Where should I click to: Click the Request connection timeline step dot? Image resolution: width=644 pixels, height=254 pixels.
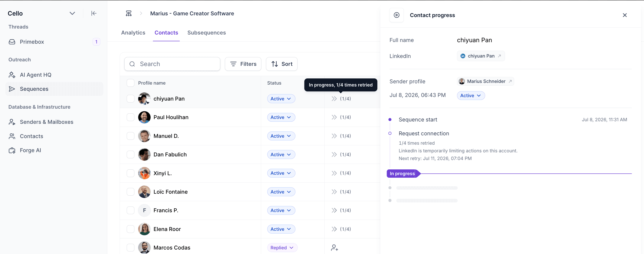[390, 133]
